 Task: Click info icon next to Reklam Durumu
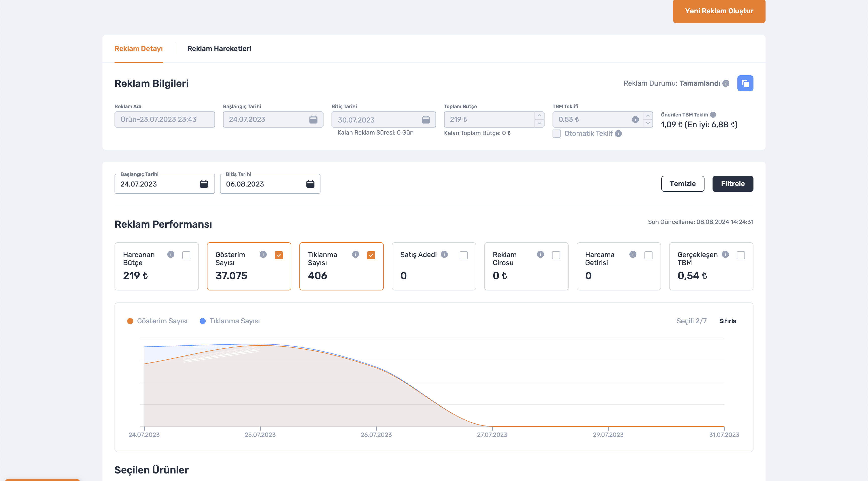(726, 83)
